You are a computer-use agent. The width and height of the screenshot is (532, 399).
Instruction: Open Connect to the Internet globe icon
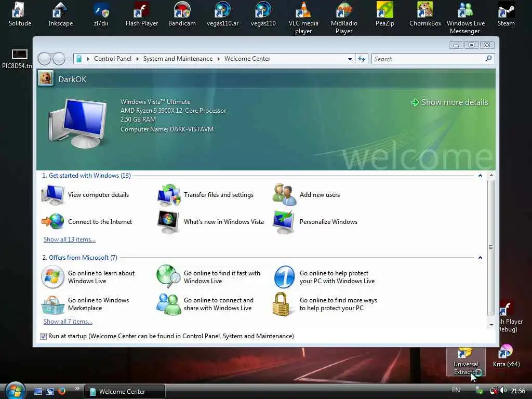click(x=52, y=221)
